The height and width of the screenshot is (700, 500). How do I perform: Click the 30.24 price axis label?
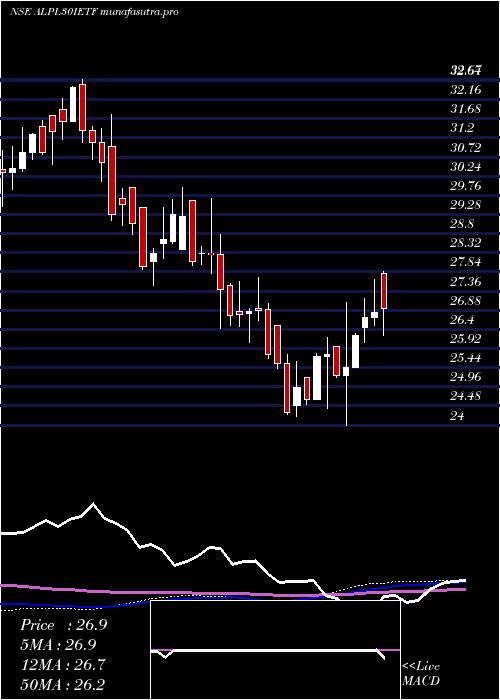[466, 167]
